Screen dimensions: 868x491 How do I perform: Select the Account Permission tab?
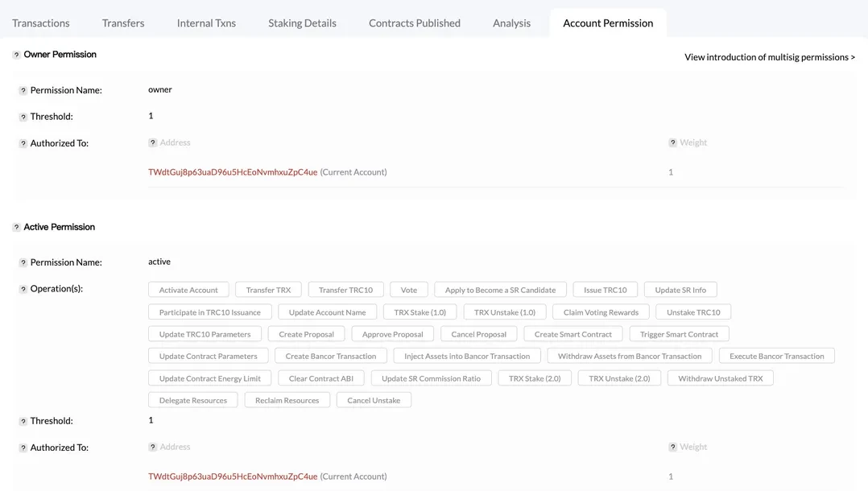(x=608, y=23)
